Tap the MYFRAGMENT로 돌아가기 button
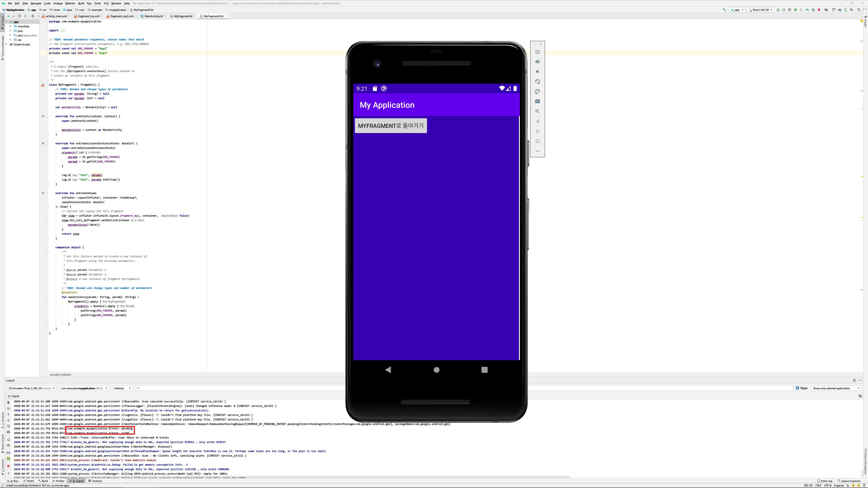The height and width of the screenshot is (488, 868). [391, 126]
